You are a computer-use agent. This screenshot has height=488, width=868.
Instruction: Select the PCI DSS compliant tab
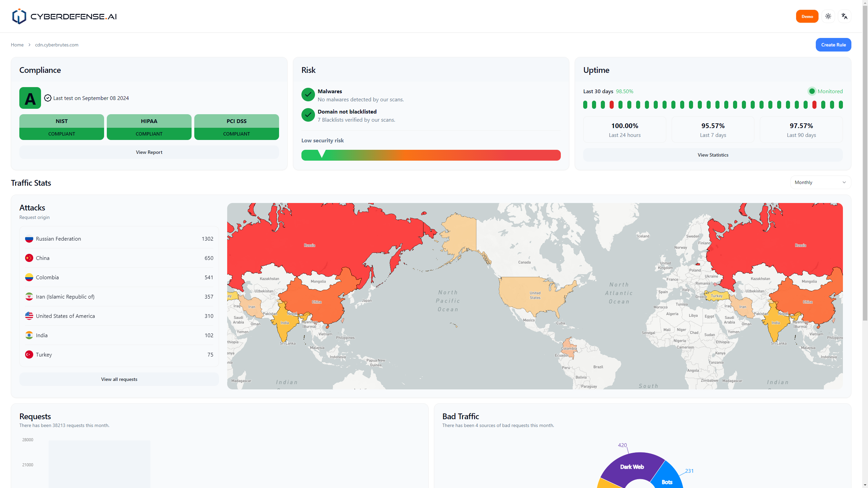[236, 127]
